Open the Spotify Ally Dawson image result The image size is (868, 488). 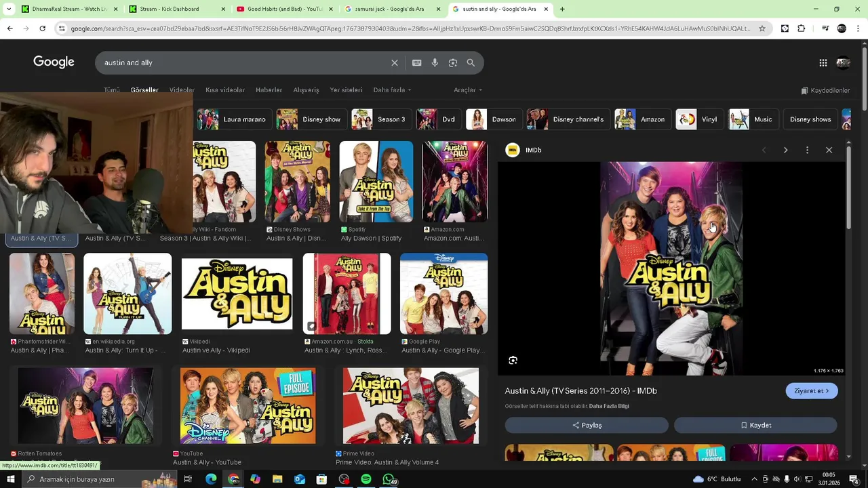tap(376, 182)
